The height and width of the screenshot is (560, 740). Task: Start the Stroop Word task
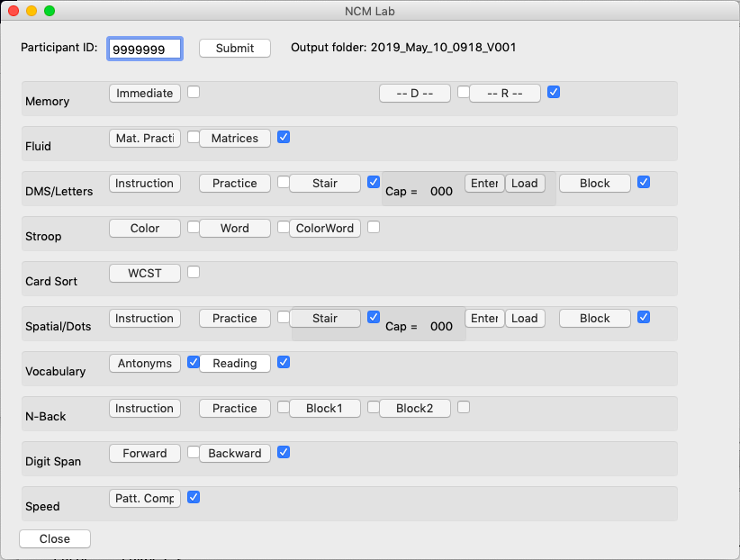click(235, 228)
